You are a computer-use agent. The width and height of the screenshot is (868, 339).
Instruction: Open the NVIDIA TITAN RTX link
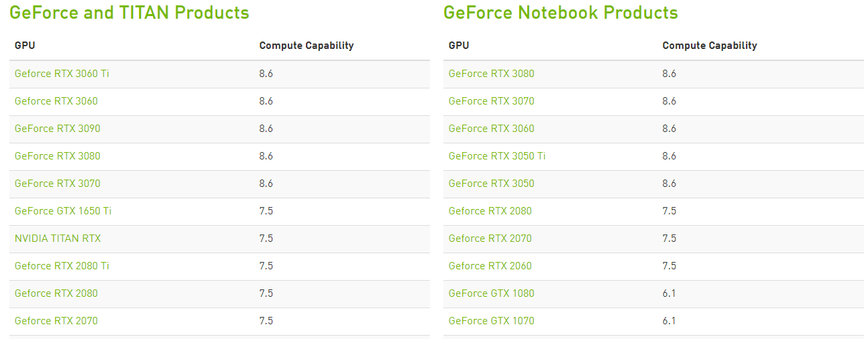point(58,239)
